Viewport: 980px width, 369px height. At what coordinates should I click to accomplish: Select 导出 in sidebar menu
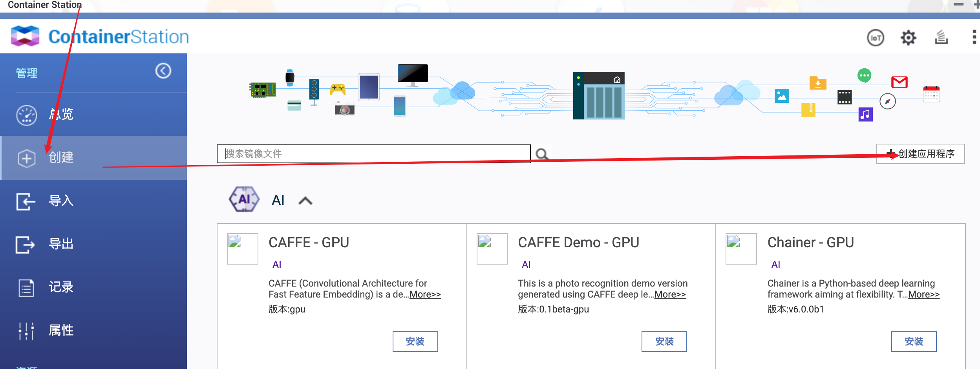pos(93,244)
